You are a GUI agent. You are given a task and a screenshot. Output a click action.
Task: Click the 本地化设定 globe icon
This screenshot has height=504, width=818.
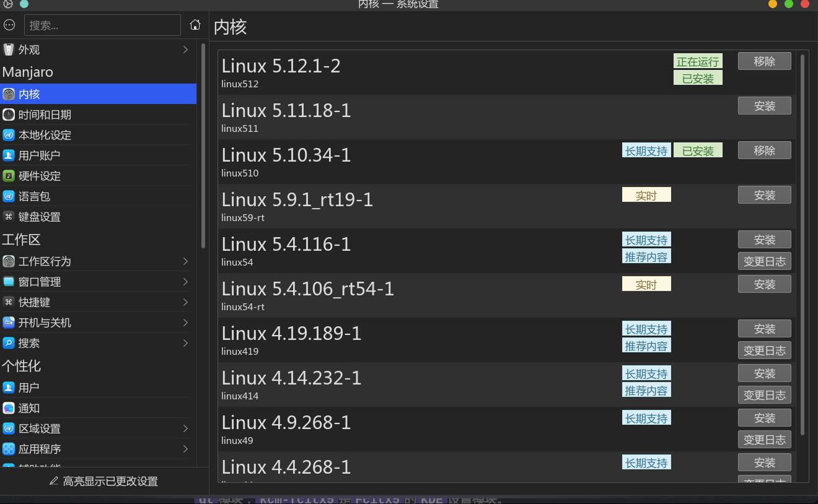pos(9,135)
